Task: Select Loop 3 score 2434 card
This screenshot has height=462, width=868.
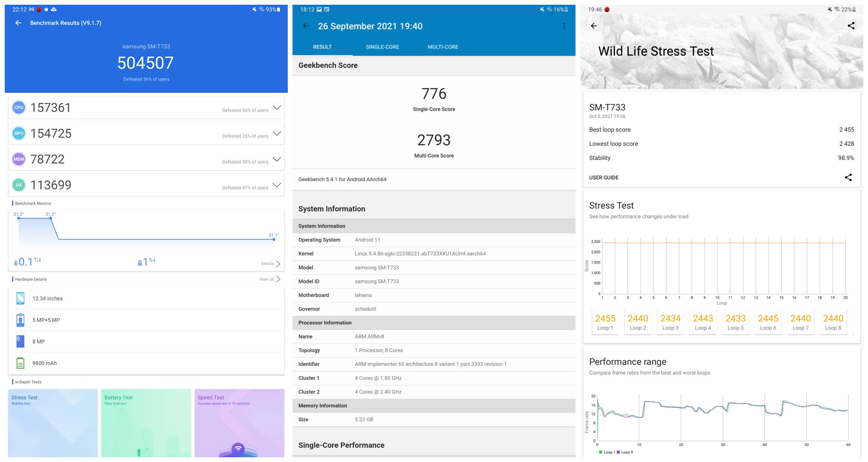Action: coord(670,322)
